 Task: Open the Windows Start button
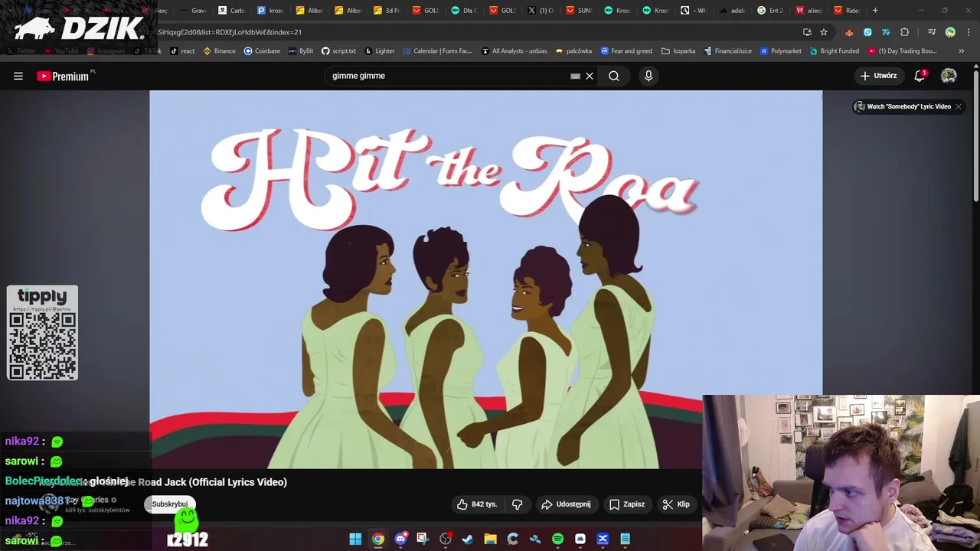[355, 539]
